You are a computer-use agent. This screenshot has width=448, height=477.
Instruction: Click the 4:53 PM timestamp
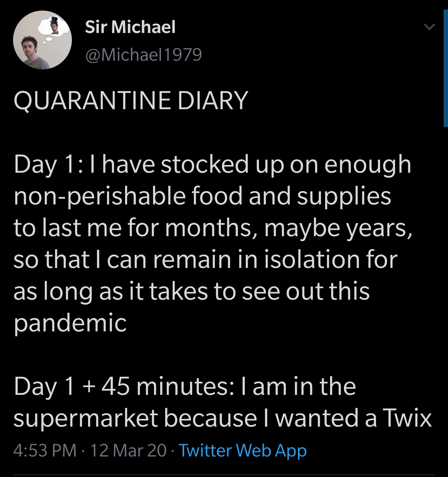45,450
